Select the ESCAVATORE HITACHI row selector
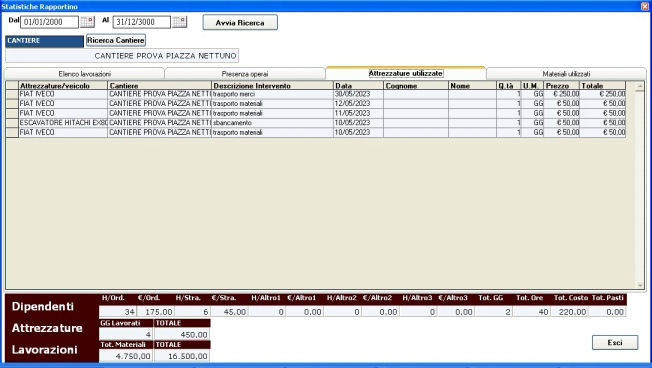Viewport: 652px width, 368px height. 12,123
